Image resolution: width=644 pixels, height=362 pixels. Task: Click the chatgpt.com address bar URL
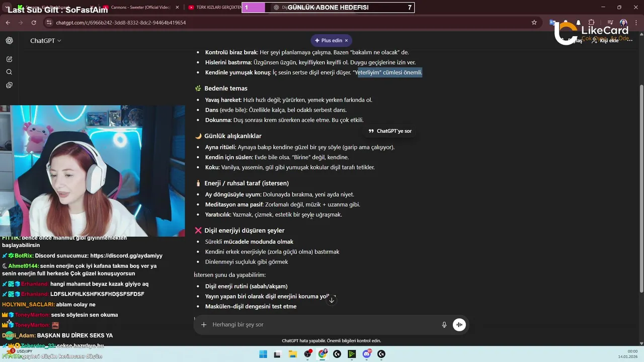click(x=121, y=23)
